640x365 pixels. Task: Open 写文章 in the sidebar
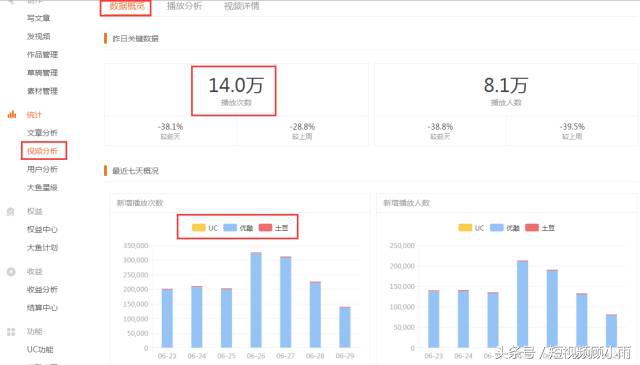38,18
